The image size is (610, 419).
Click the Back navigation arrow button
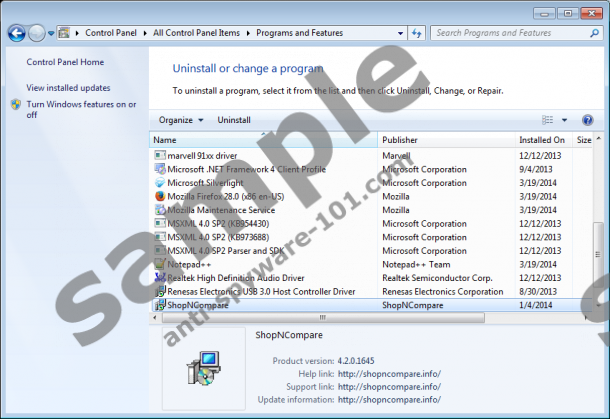[x=16, y=33]
